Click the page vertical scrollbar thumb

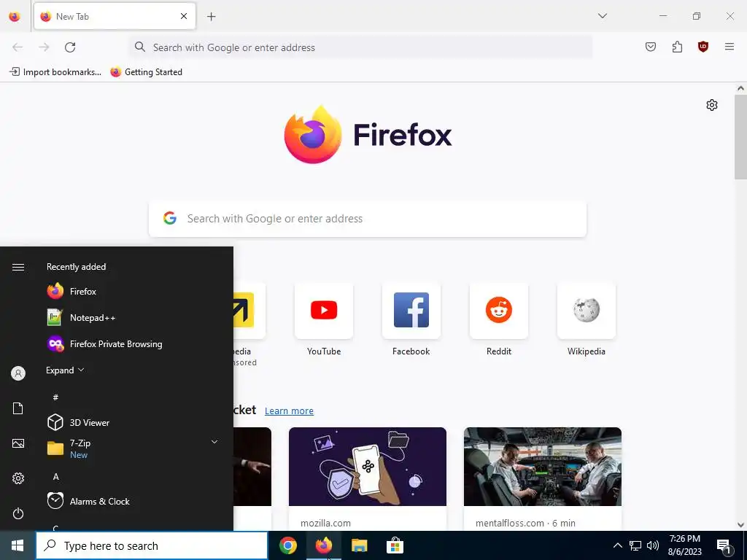click(x=740, y=137)
